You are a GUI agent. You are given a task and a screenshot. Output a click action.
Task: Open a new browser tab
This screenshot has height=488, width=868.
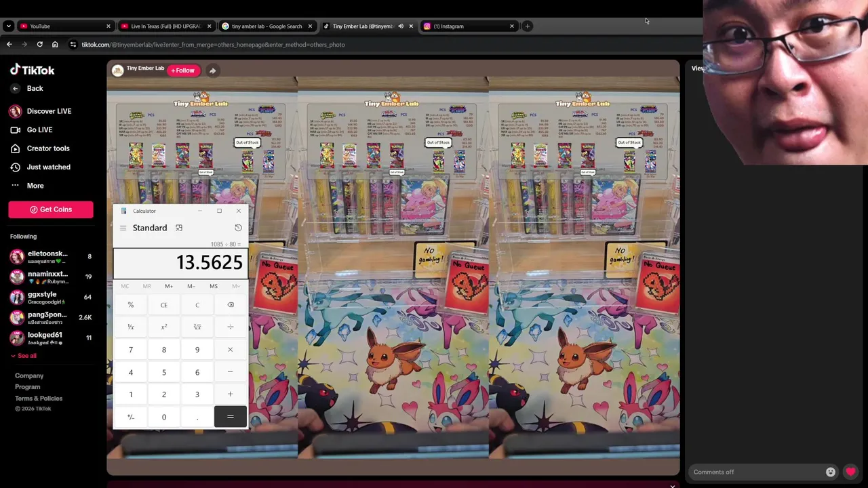tap(528, 26)
